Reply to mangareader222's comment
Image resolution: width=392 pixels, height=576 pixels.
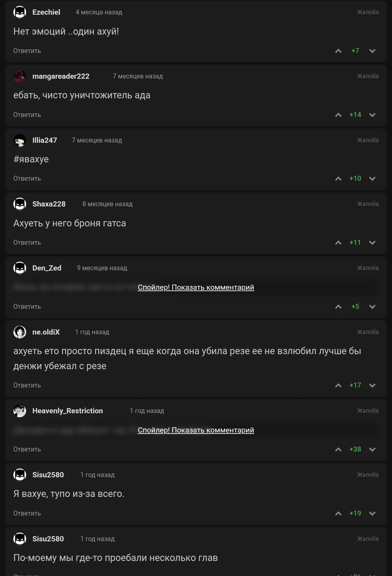[x=27, y=115]
